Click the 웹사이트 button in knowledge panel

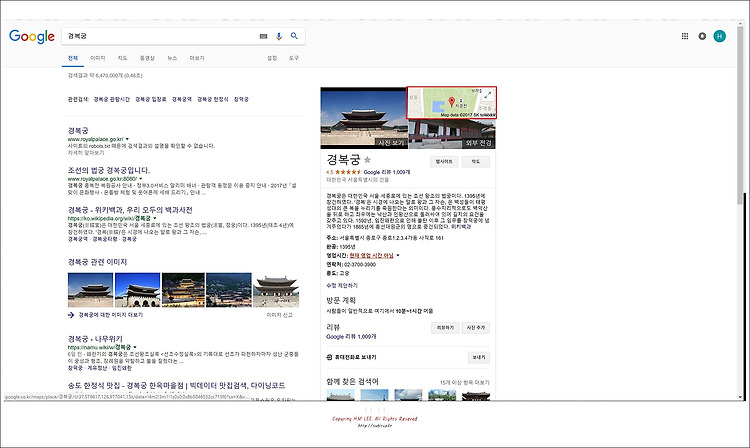click(444, 162)
